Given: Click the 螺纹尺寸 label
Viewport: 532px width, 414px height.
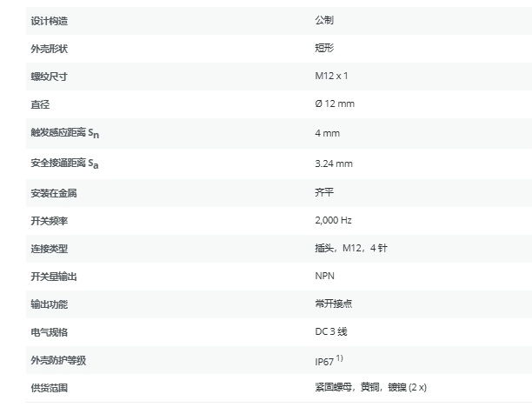Looking at the screenshot, I should [49, 76].
